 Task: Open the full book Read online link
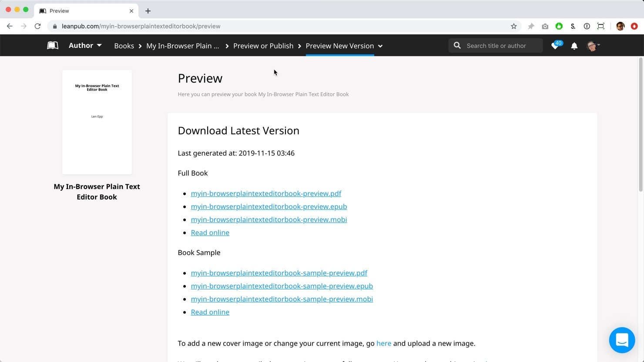click(210, 232)
